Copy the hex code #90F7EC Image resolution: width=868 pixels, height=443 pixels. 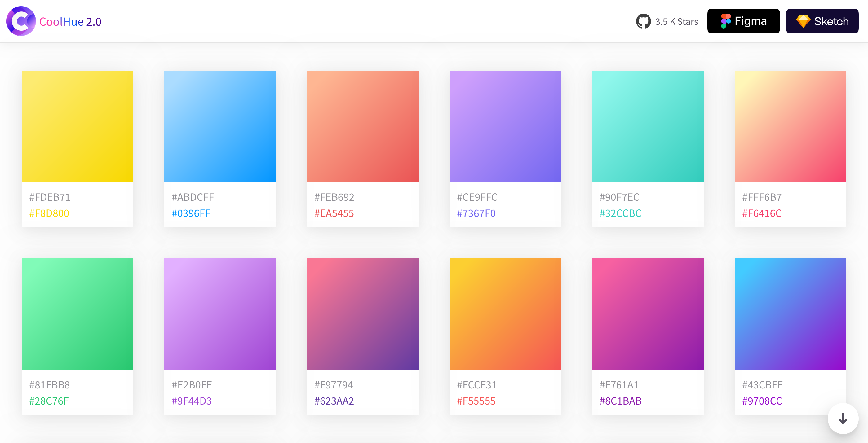pos(619,197)
